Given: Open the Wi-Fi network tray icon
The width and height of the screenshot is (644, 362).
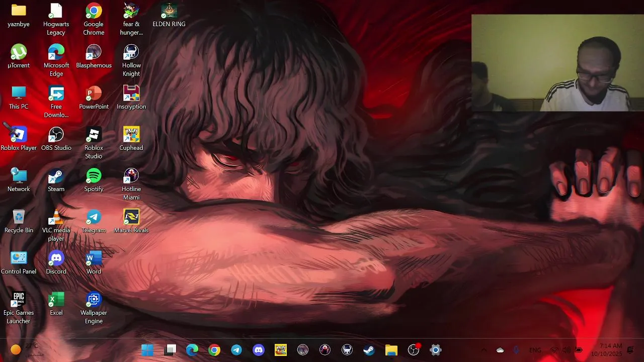Looking at the screenshot, I should [554, 350].
